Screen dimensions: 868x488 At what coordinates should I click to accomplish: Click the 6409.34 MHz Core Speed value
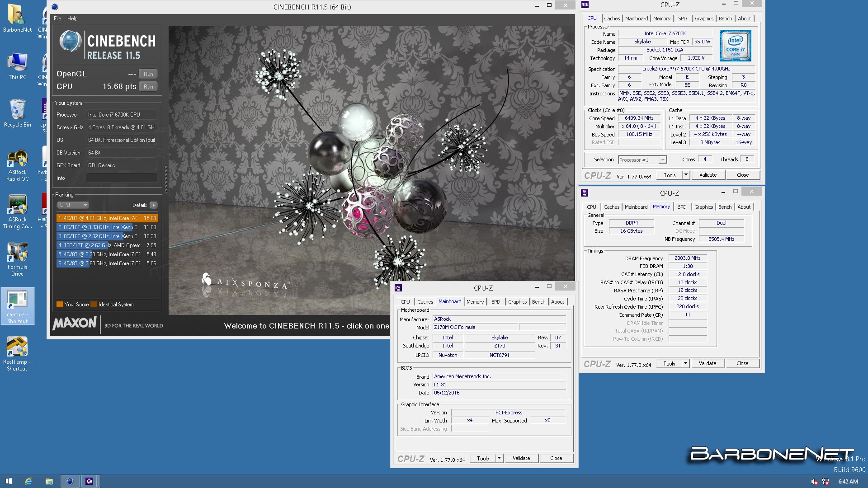click(639, 118)
